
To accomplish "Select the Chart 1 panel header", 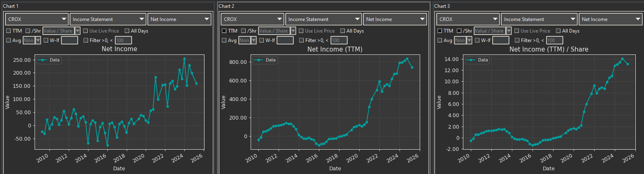I will [x=11, y=6].
